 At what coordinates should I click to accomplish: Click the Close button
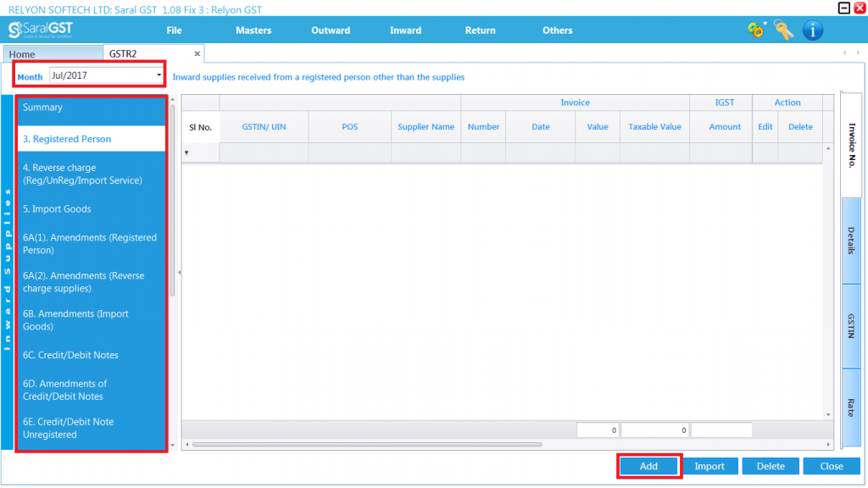[832, 467]
